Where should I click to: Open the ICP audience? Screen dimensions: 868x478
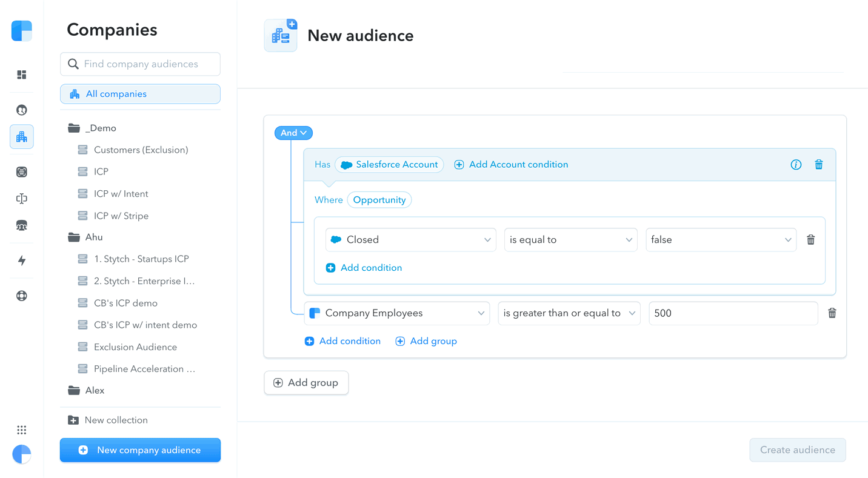(93, 171)
